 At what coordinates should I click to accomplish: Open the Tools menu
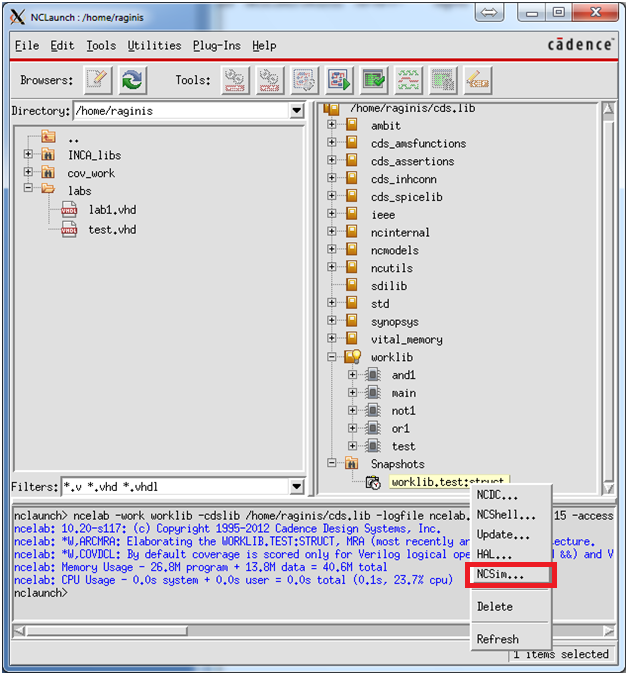[101, 45]
